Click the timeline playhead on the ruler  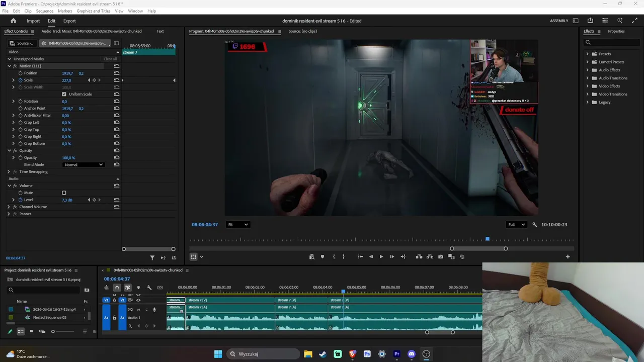point(344,291)
